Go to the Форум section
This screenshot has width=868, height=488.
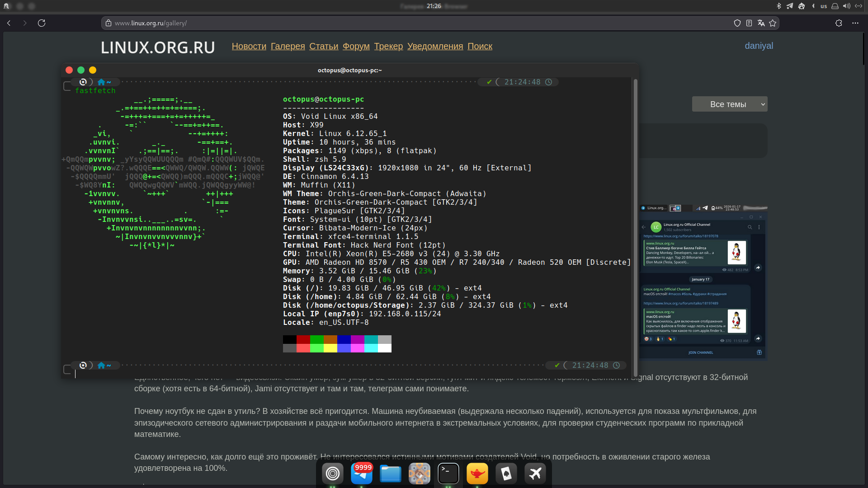pos(356,46)
